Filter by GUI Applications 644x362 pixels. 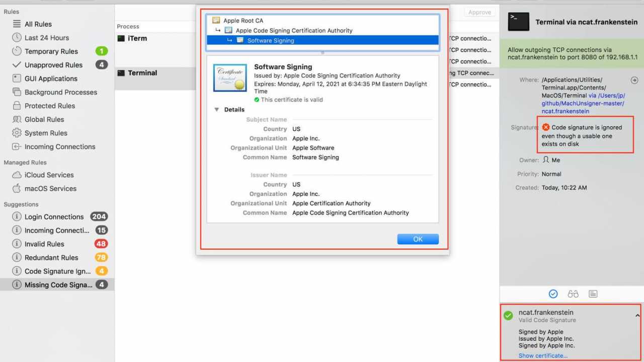coord(51,79)
